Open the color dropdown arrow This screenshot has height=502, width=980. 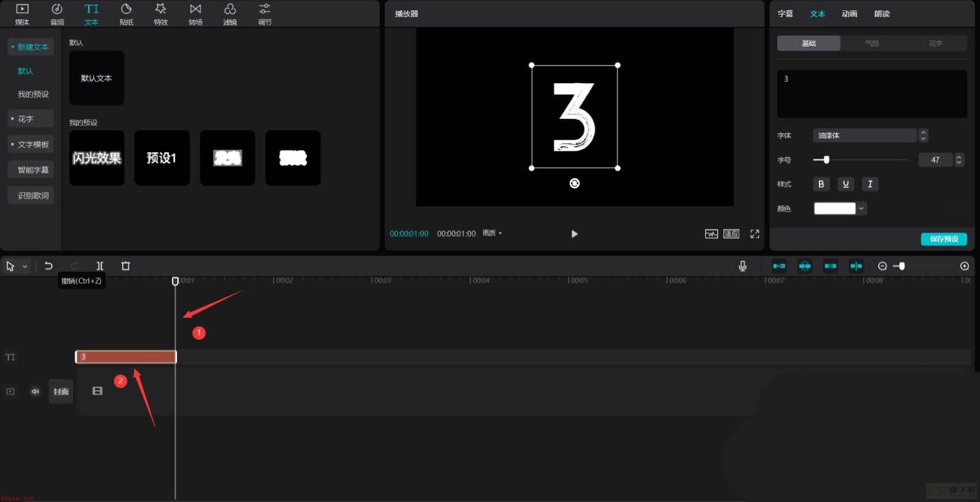[861, 208]
